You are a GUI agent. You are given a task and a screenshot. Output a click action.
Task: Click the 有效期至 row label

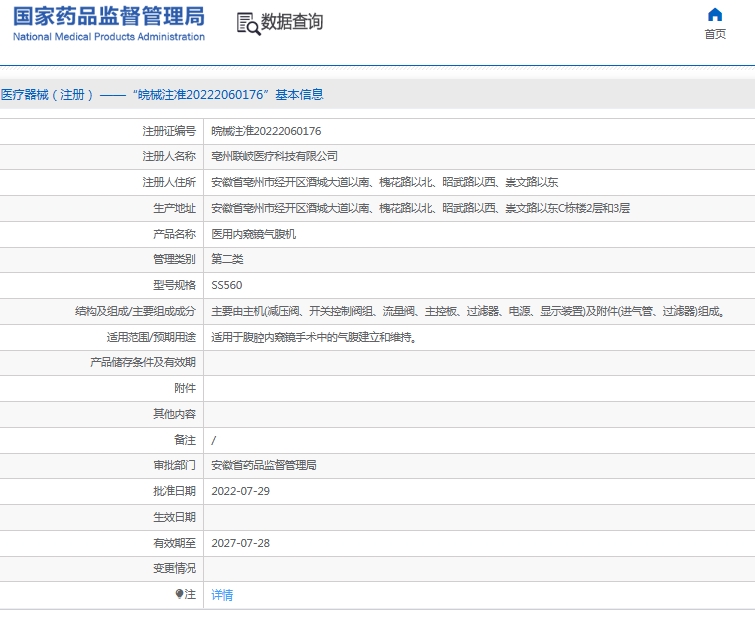(174, 543)
